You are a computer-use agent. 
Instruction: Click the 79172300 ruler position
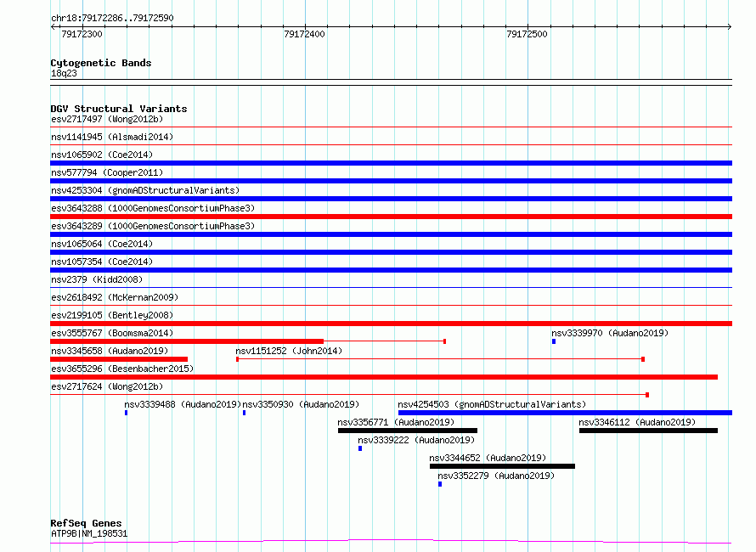(82, 34)
